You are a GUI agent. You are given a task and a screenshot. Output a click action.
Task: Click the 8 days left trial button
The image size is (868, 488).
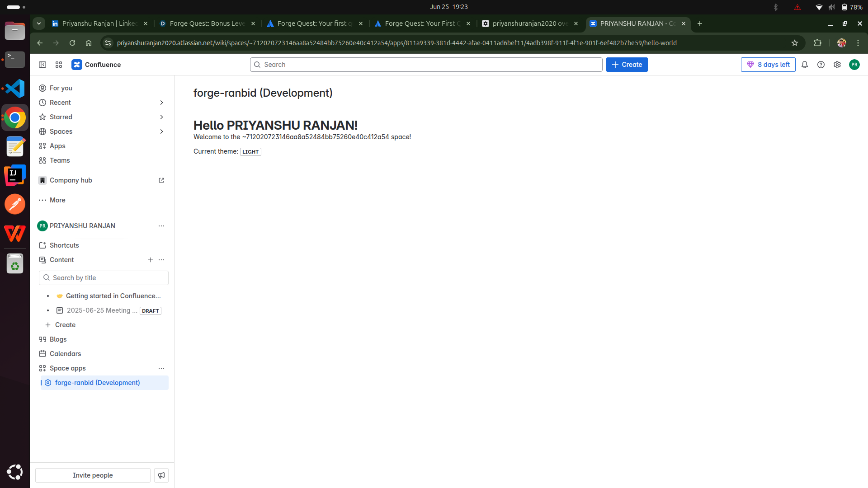pos(768,65)
